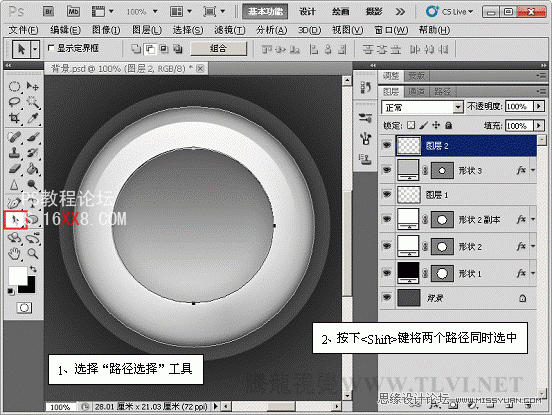Image resolution: width=552 pixels, height=415 pixels.
Task: Select the Eraser tool
Action: click(x=14, y=169)
